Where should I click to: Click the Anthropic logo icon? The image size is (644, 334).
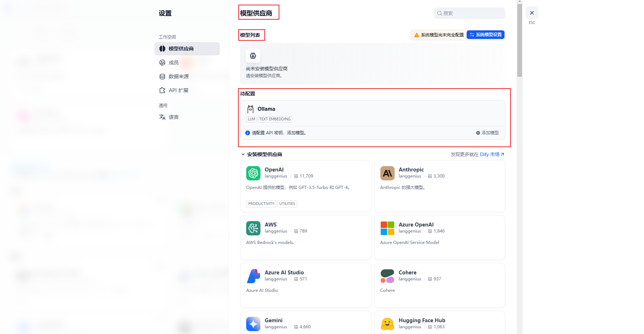(x=387, y=173)
